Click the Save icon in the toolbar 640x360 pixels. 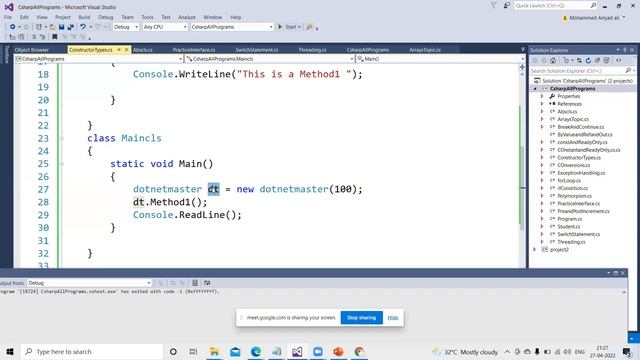pyautogui.click(x=61, y=27)
